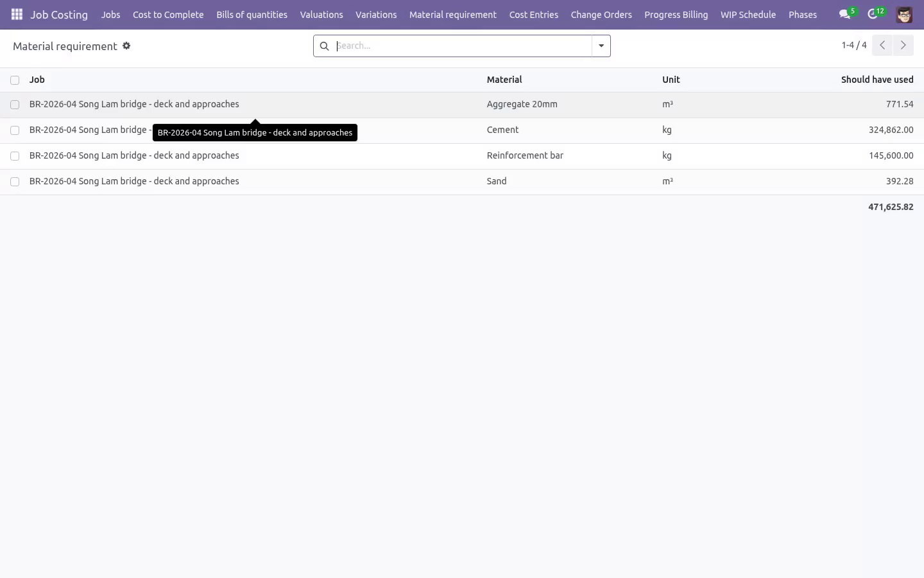
Task: Click the 471,625.82 total value
Action: (891, 207)
